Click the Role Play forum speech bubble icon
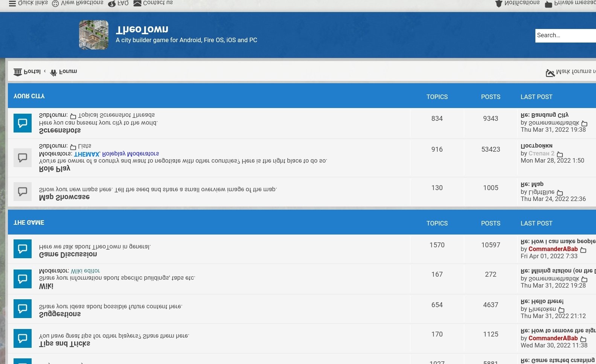 click(23, 158)
